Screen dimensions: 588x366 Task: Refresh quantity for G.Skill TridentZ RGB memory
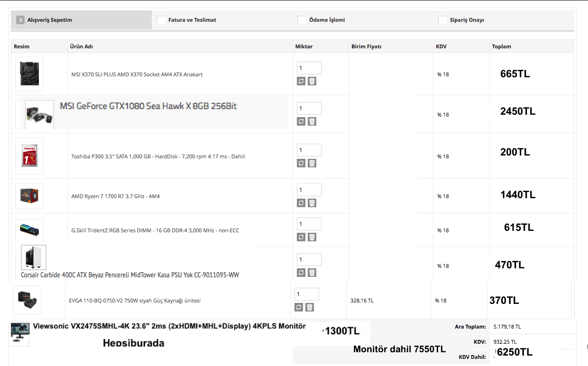[301, 237]
